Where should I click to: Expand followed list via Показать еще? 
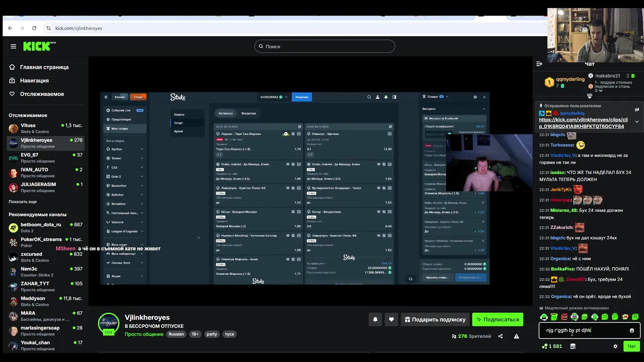coord(23,202)
